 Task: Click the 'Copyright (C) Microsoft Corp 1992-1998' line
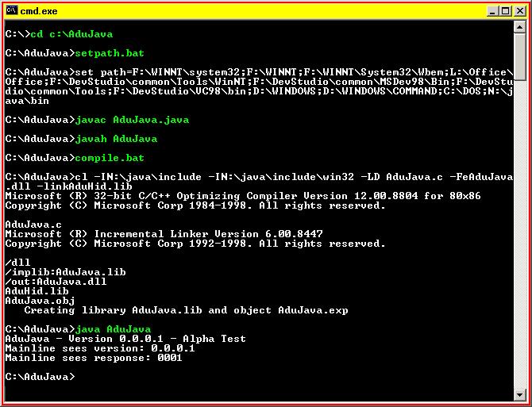pos(195,244)
